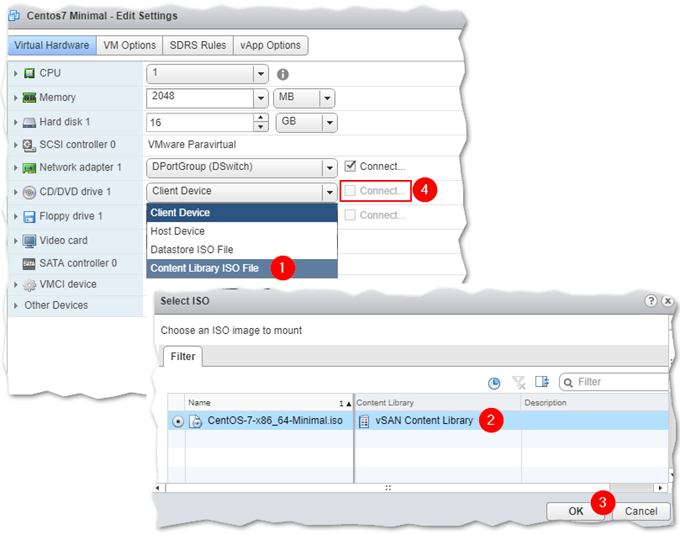The width and height of the screenshot is (680, 535).
Task: Switch to the vApp Options tab
Action: pyautogui.click(x=271, y=45)
